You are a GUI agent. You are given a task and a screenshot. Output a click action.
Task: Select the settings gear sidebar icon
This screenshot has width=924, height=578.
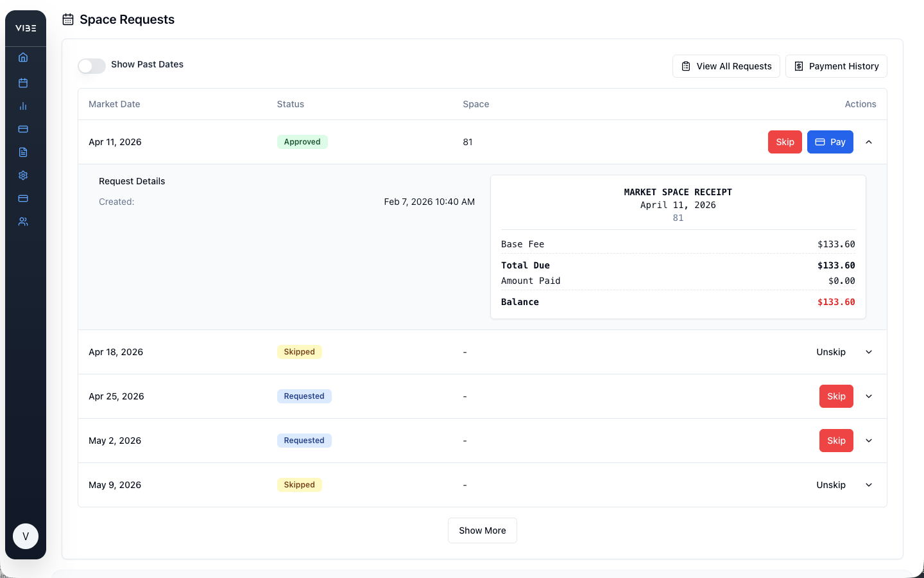(23, 175)
